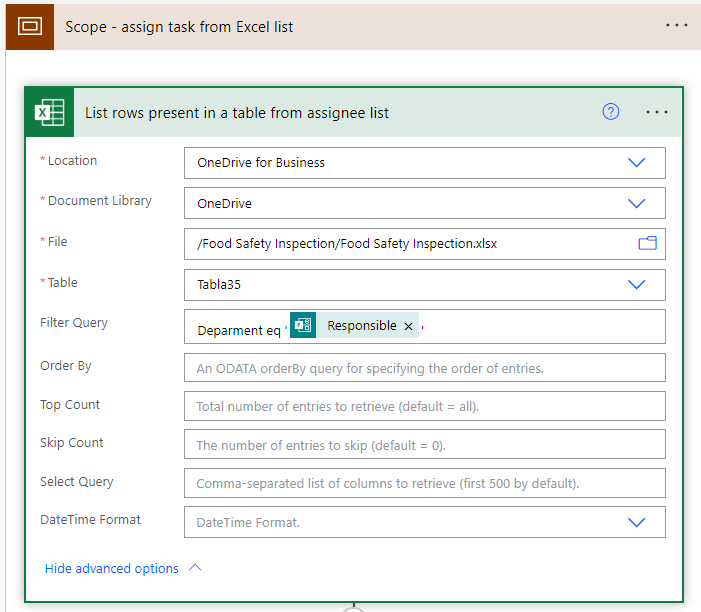Expand the DateTime Format dropdown
The height and width of the screenshot is (612, 701).
637,522
